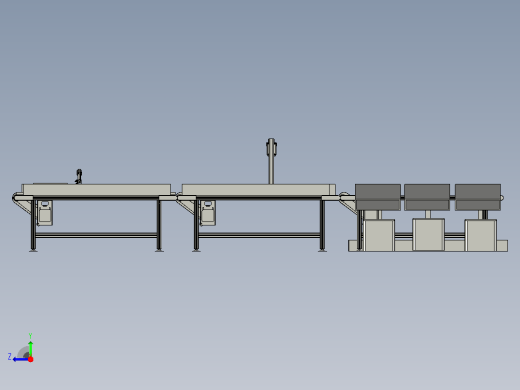The image size is (520, 390).
Task: Select the lower cross-bar of middle conveyor
Action: (x=259, y=235)
